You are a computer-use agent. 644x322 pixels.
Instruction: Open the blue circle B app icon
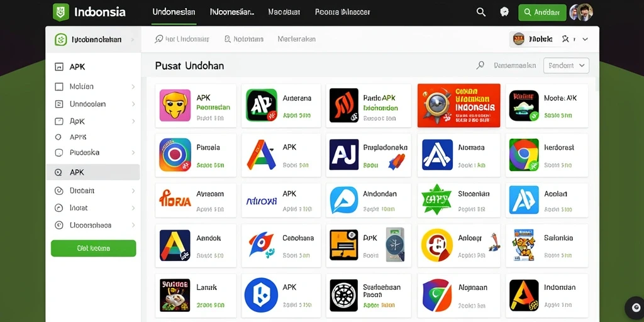click(261, 296)
